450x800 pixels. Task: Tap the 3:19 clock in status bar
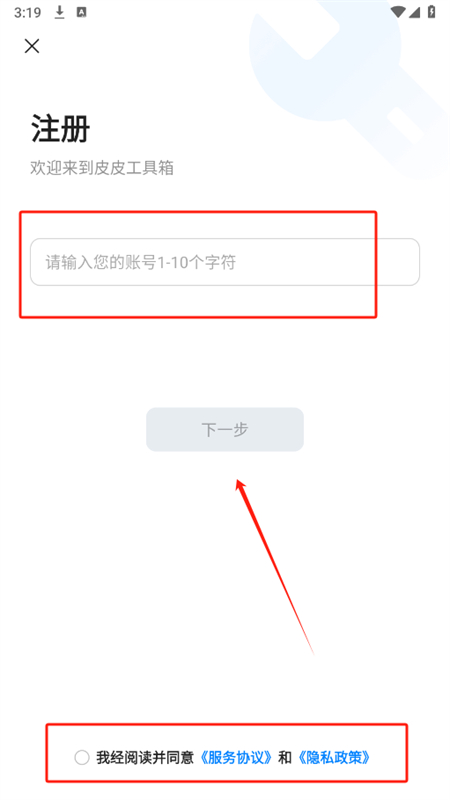coord(28,13)
